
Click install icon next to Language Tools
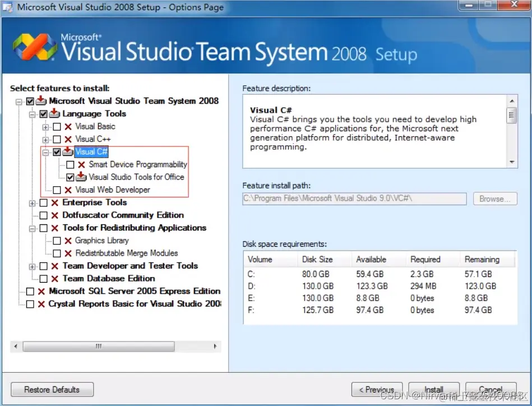(54, 113)
